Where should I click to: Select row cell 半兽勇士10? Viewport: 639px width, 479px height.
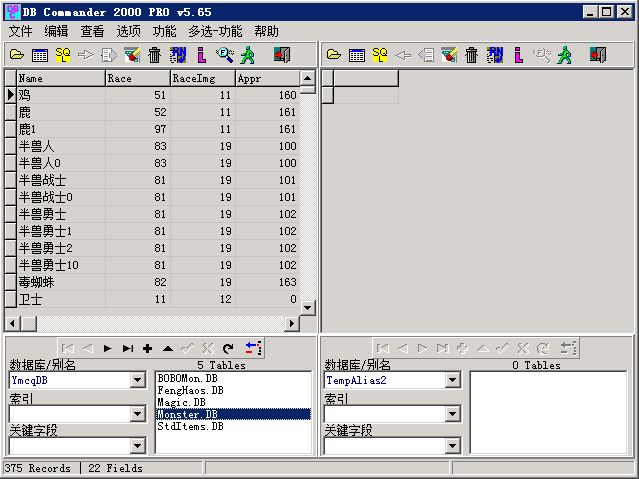[x=61, y=265]
